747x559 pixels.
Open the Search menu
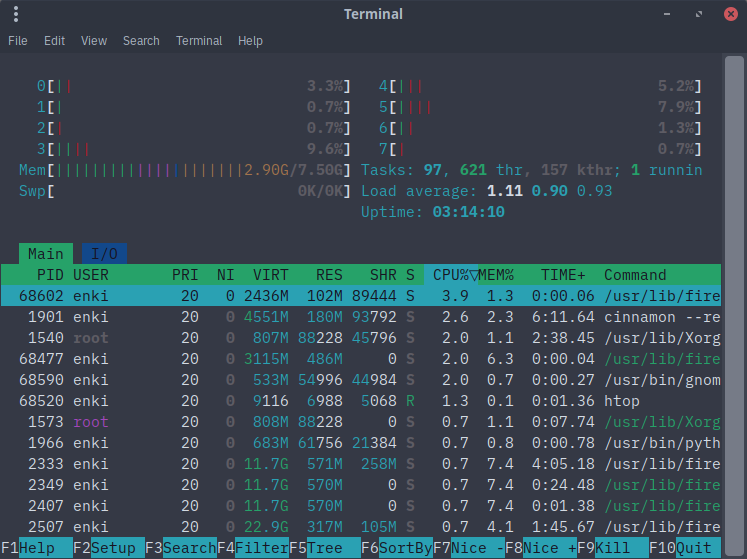(141, 41)
